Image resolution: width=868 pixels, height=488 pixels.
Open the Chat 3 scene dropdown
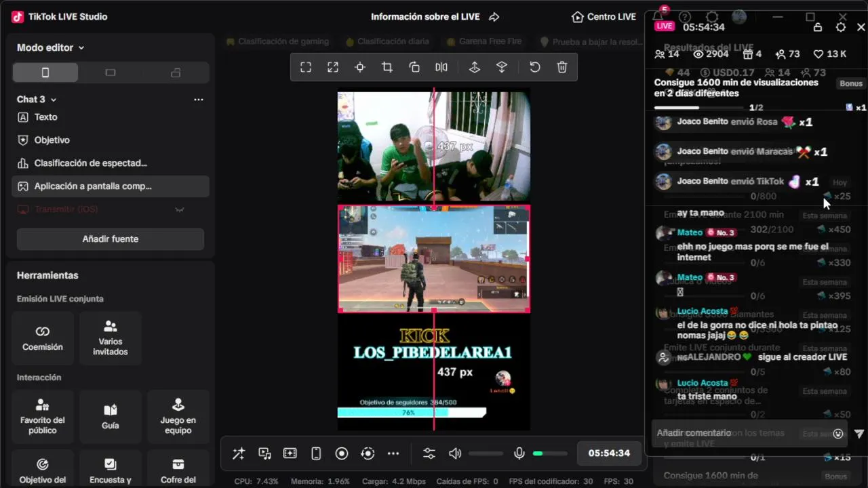click(x=37, y=99)
